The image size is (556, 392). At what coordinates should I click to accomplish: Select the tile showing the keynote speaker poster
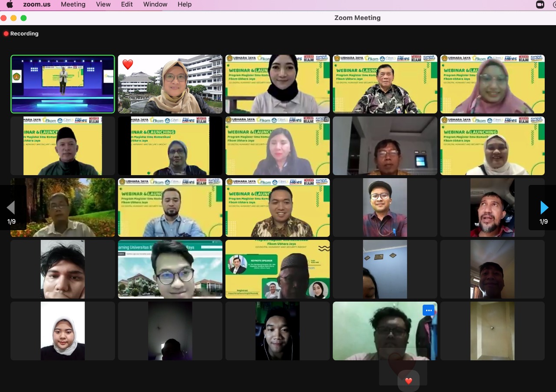pos(277,269)
